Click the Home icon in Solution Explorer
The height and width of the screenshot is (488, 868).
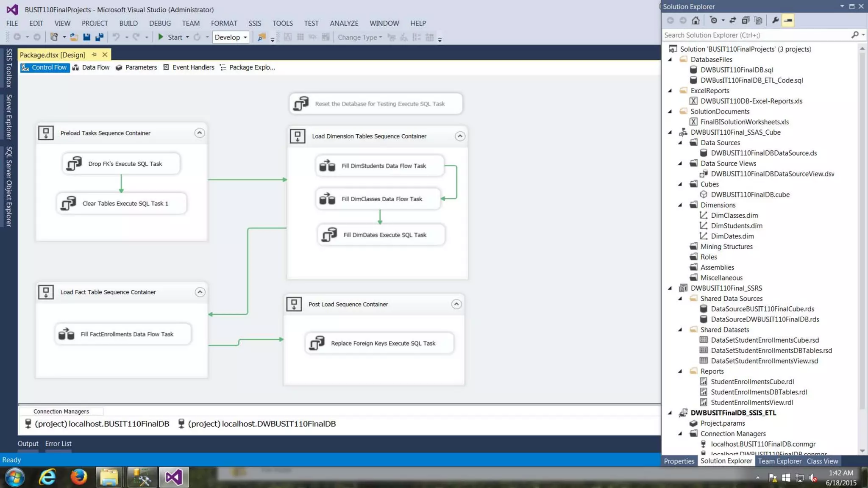tap(696, 20)
